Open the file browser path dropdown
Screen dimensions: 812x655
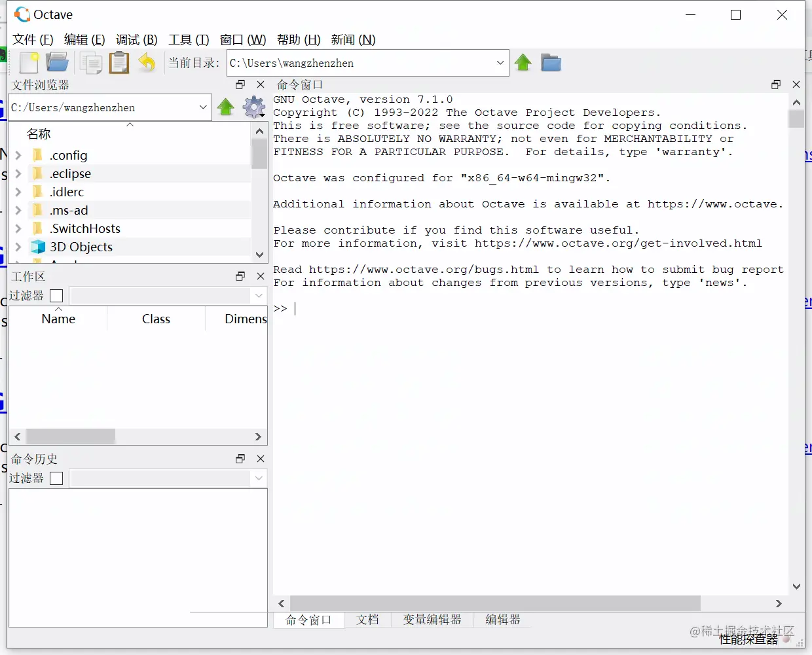pos(203,107)
